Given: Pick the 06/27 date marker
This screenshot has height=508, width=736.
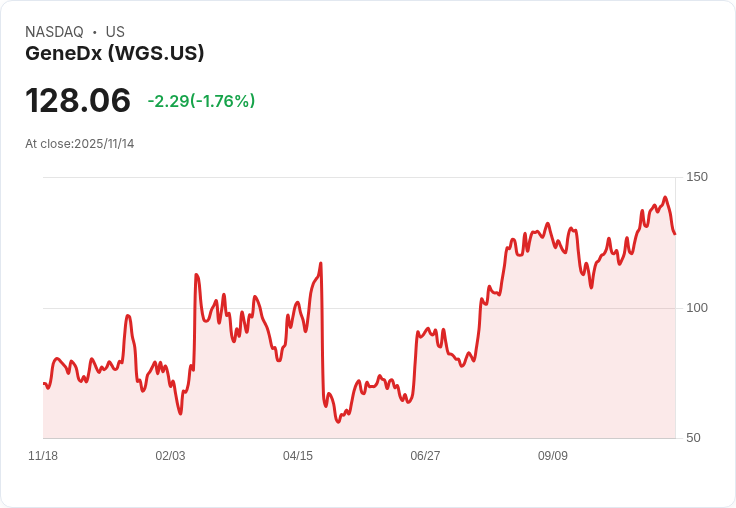Looking at the screenshot, I should click(425, 456).
